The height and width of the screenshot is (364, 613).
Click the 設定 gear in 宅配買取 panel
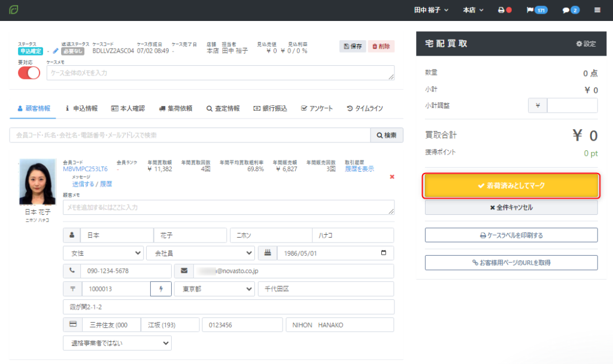click(x=586, y=44)
